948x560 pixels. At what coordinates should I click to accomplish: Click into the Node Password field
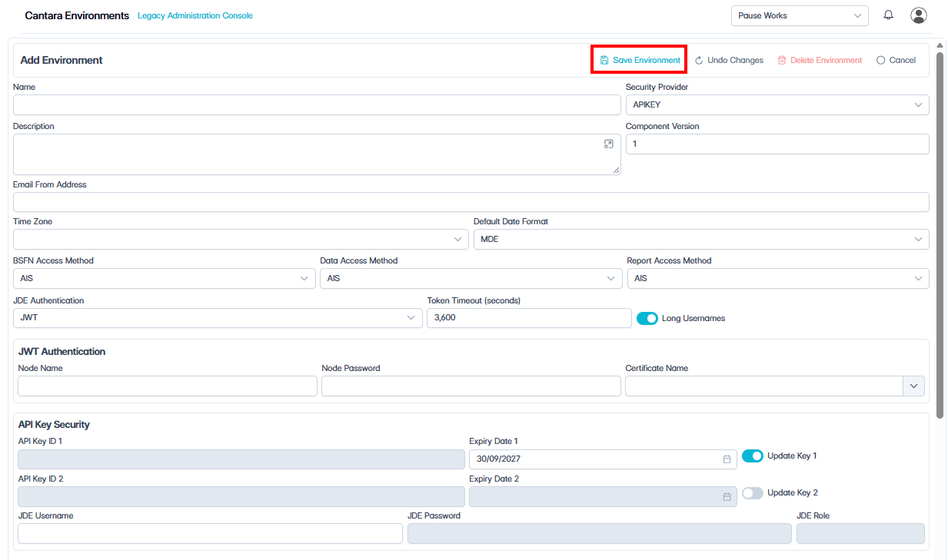471,386
